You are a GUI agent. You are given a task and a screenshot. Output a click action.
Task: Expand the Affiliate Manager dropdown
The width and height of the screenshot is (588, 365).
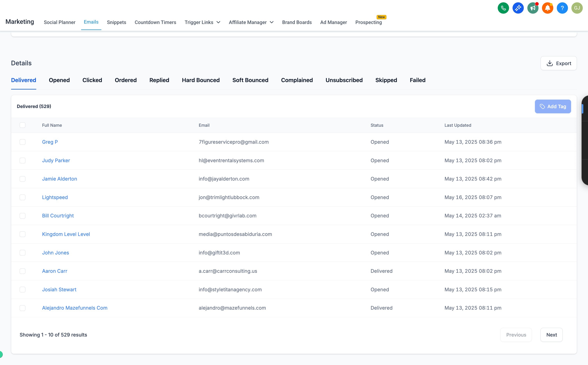coord(251,22)
